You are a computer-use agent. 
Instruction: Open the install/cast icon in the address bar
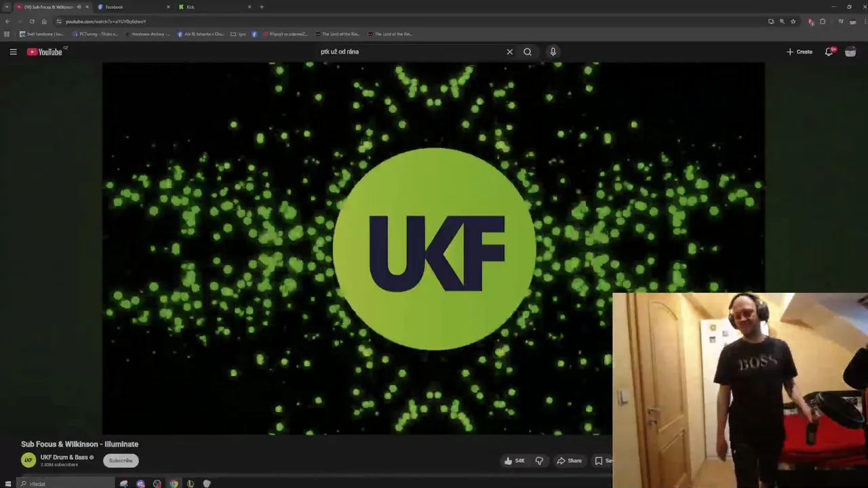[771, 21]
